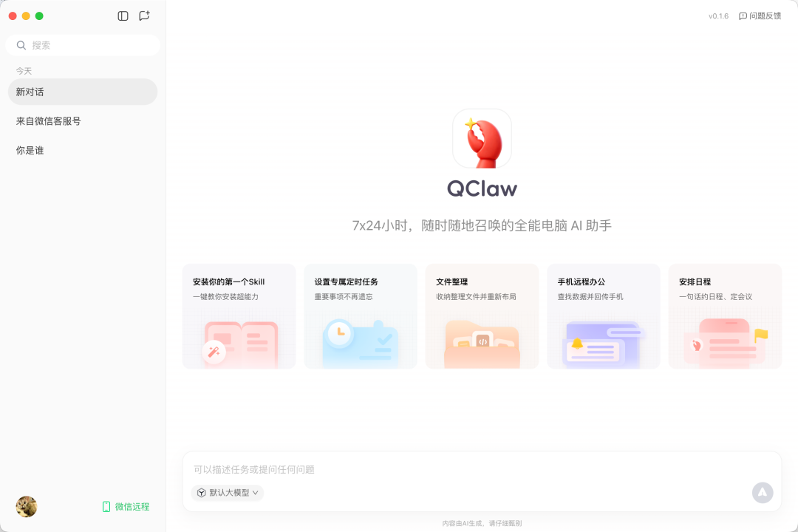The width and height of the screenshot is (798, 532).
Task: Click the phone icon beside 微信远程
Action: coord(106,507)
